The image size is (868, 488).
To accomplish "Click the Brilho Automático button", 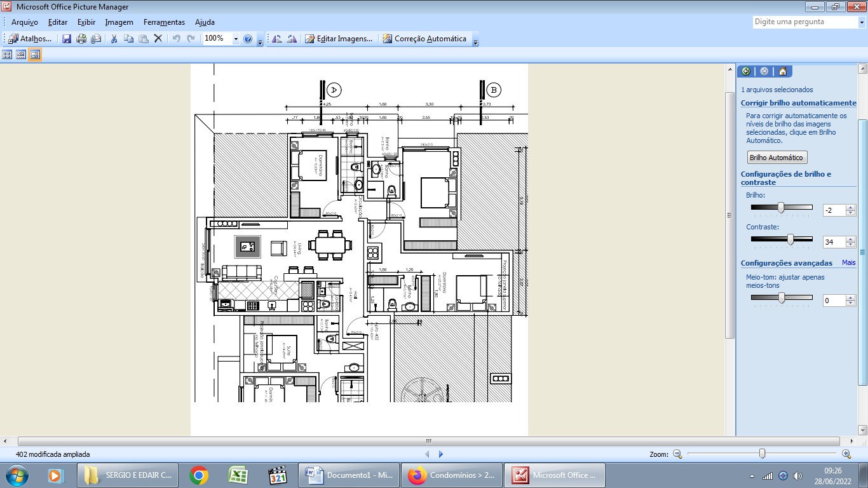I will (x=776, y=158).
